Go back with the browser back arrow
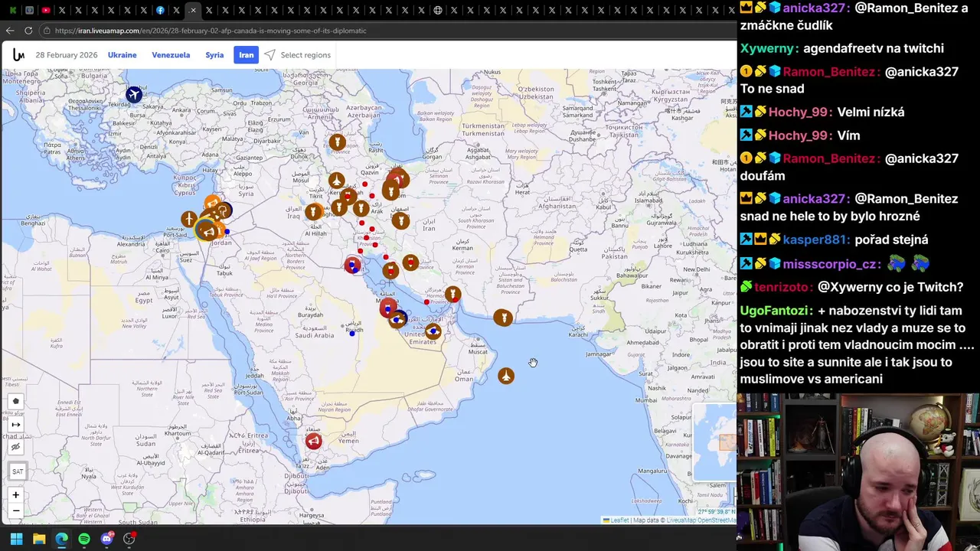Image resolution: width=980 pixels, height=551 pixels. (x=10, y=31)
